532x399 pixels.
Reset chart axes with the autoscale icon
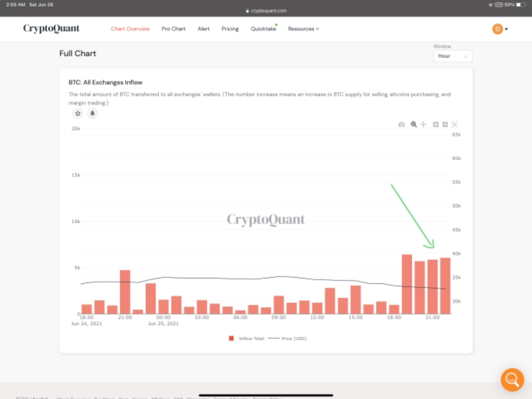[454, 124]
